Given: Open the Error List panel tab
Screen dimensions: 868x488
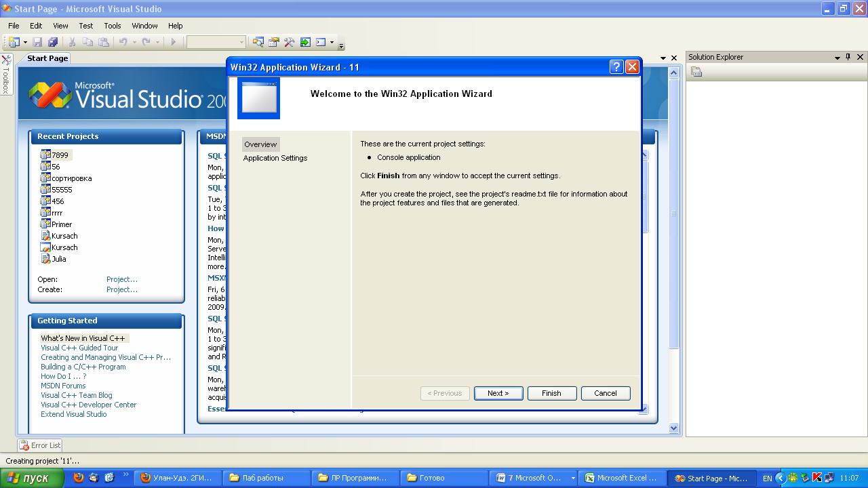Looking at the screenshot, I should [x=40, y=445].
